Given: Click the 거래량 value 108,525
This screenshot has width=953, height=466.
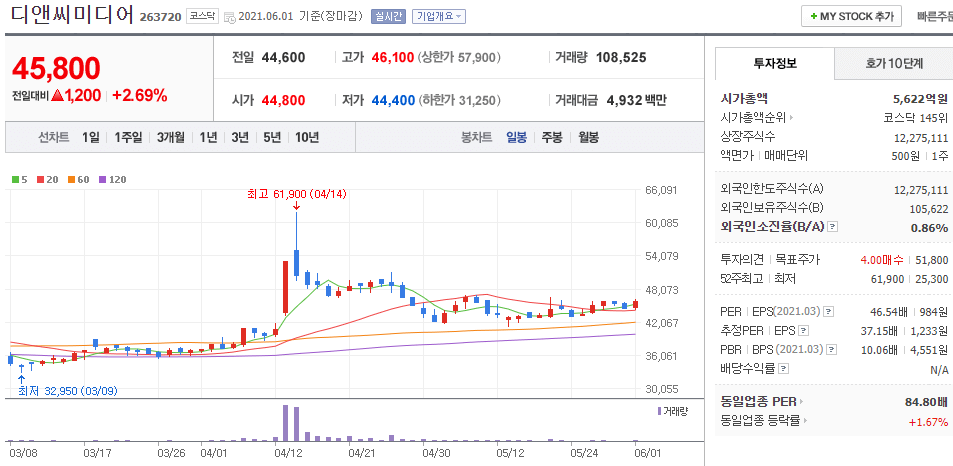Looking at the screenshot, I should point(621,58).
